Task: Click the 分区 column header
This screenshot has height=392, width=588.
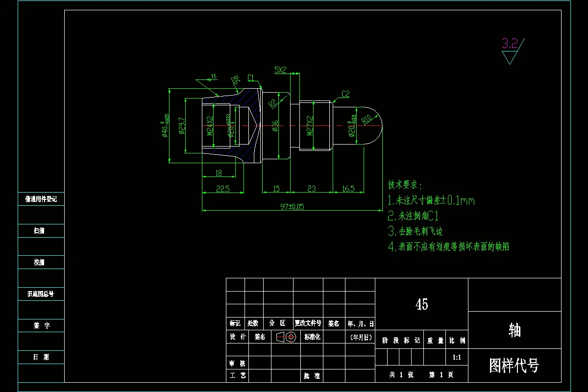Action: pyautogui.click(x=277, y=323)
